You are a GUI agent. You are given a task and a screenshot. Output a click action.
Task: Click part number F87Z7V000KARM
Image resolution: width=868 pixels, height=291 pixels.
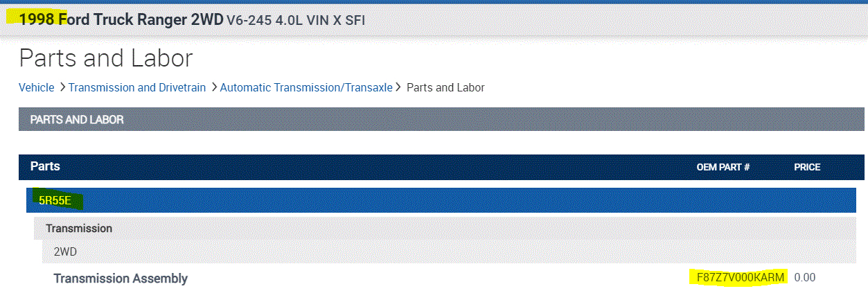click(x=741, y=278)
